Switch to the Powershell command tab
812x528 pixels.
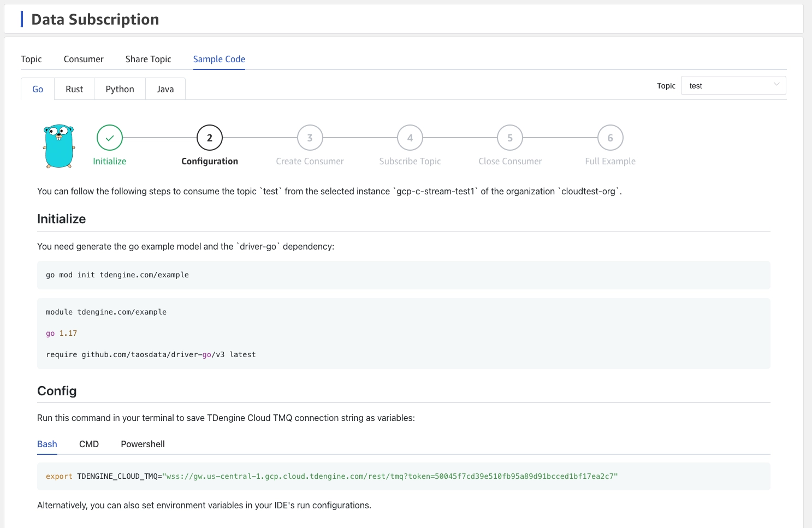(143, 444)
